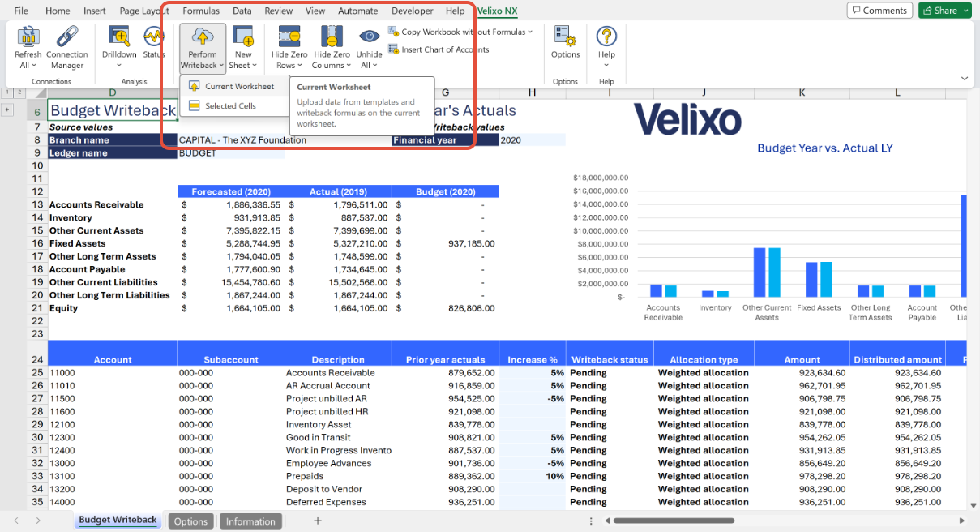Viewport: 980px width, 532px height.
Task: Switch to the Insert ribbon tab
Action: (x=95, y=11)
